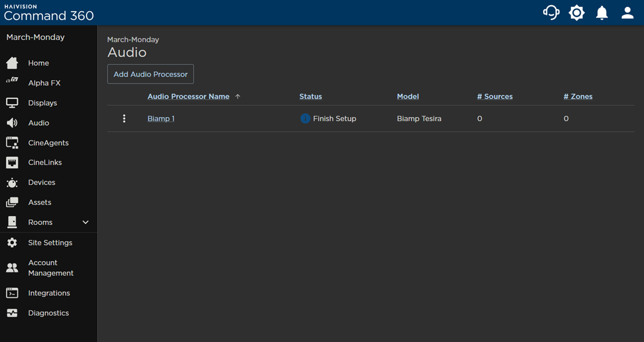Open the user profile icon
Viewport: 644px width, 342px height.
pos(627,13)
